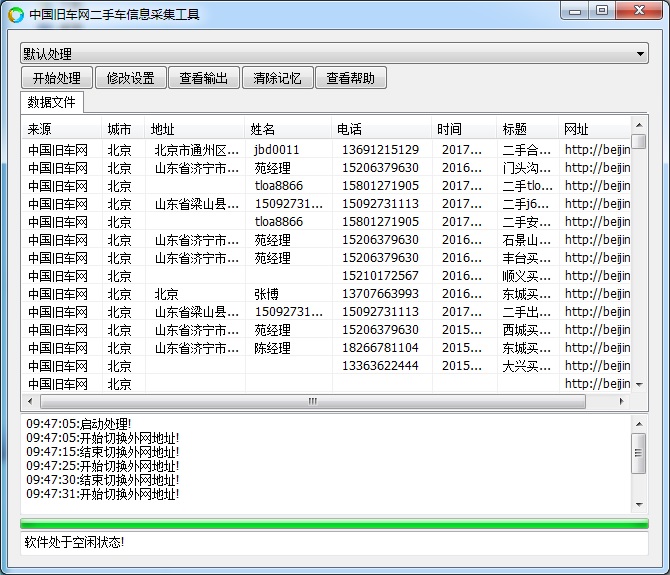Image resolution: width=670 pixels, height=575 pixels.
Task: Select the 数据文件 tab
Action: point(52,102)
